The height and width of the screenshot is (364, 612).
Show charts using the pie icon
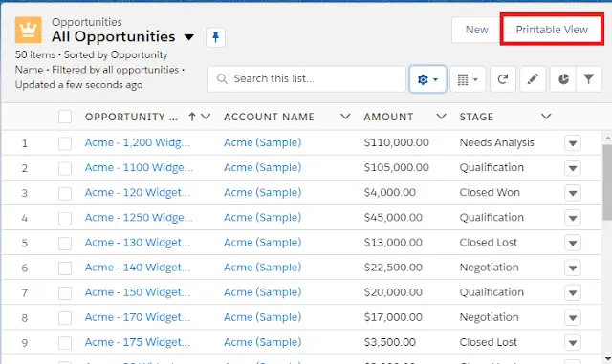563,79
